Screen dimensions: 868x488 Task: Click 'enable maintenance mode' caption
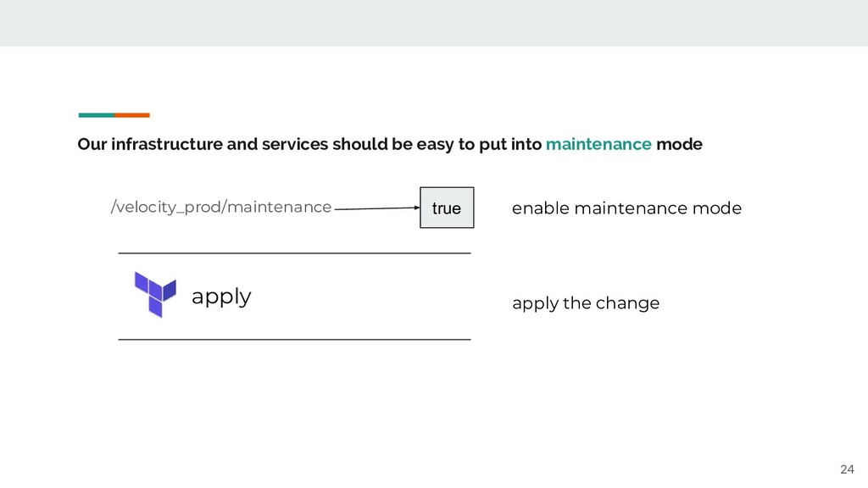pyautogui.click(x=626, y=208)
